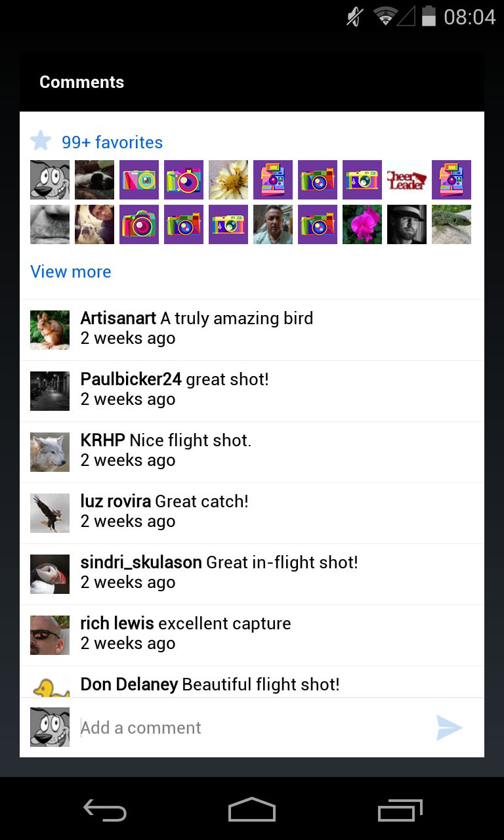Tap the man in hat avatar
Image resolution: width=504 pixels, height=840 pixels.
(x=407, y=224)
